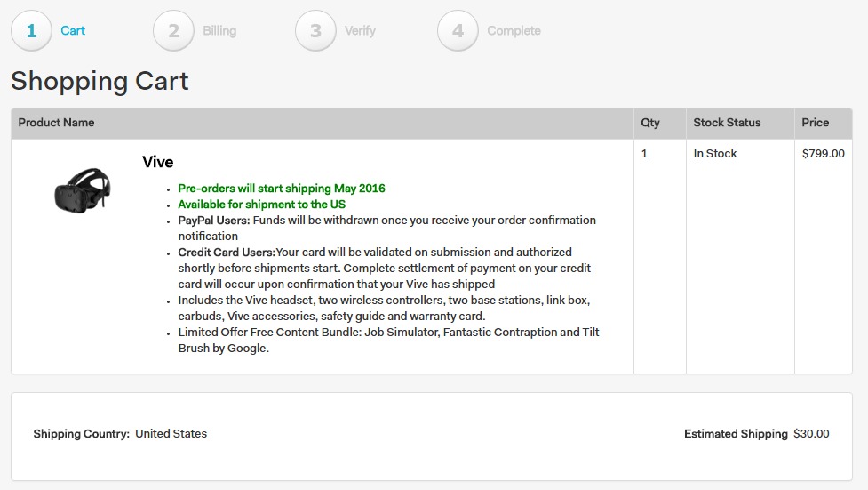
Task: Click the Product Name column header
Action: 56,123
